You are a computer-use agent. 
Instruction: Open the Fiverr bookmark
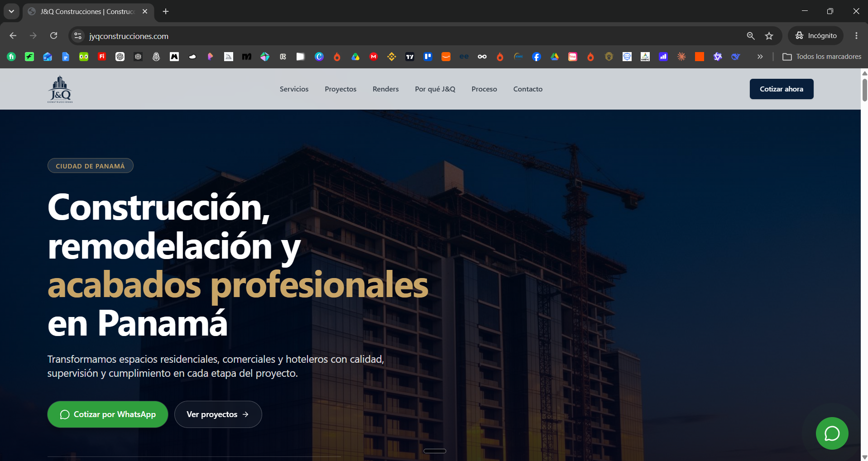coord(11,57)
